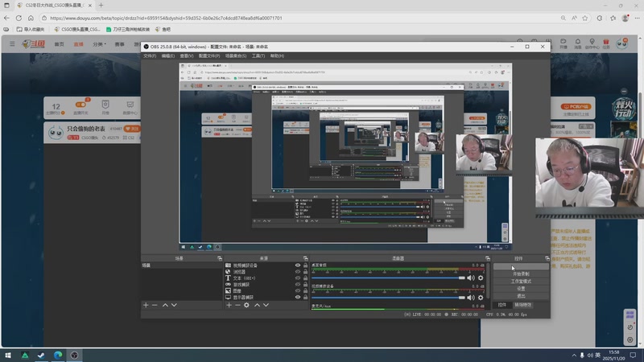Switch to the 控件 tab in OBS
Screen dimensions: 644x362
[x=502, y=305]
